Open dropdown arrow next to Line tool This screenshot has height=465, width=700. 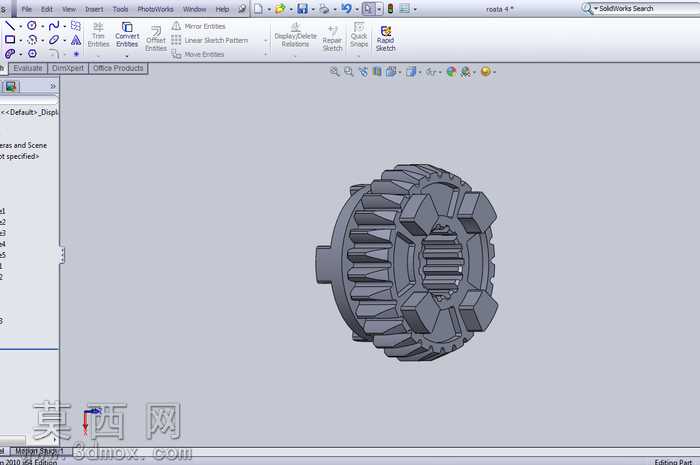pos(21,26)
